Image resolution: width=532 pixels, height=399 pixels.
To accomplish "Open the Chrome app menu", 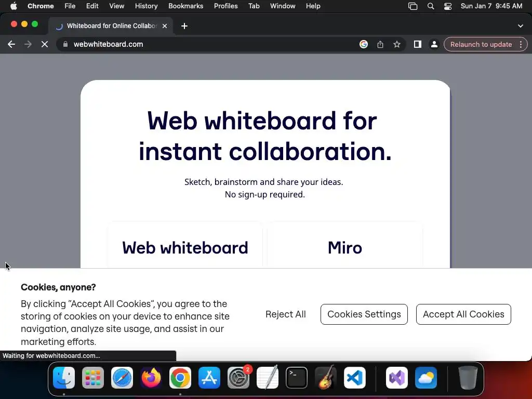I will pyautogui.click(x=41, y=6).
